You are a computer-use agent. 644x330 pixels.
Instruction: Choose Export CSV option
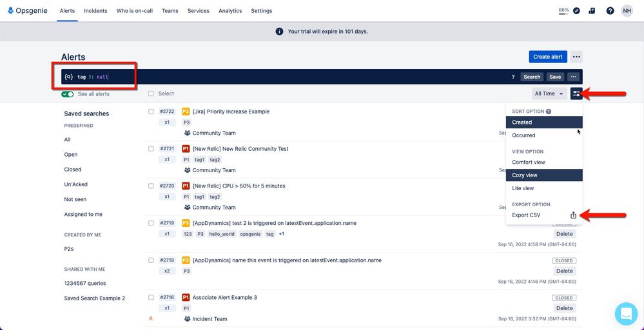click(x=544, y=215)
